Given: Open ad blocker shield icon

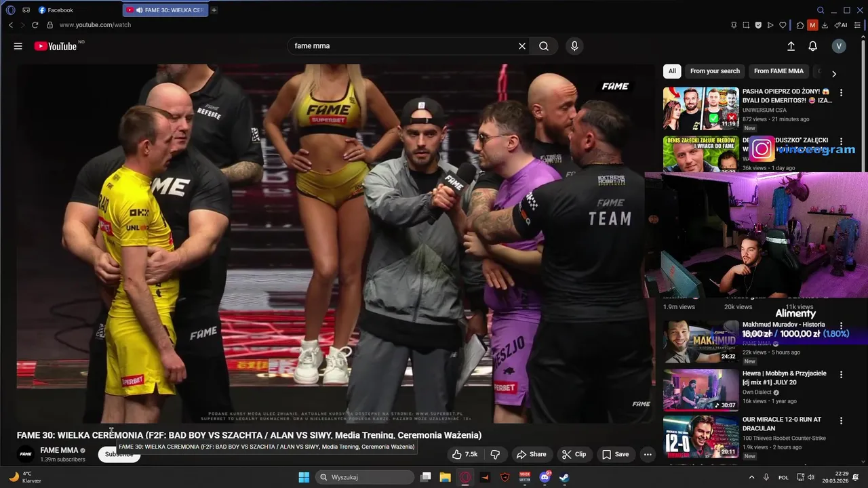Looking at the screenshot, I should click(758, 25).
